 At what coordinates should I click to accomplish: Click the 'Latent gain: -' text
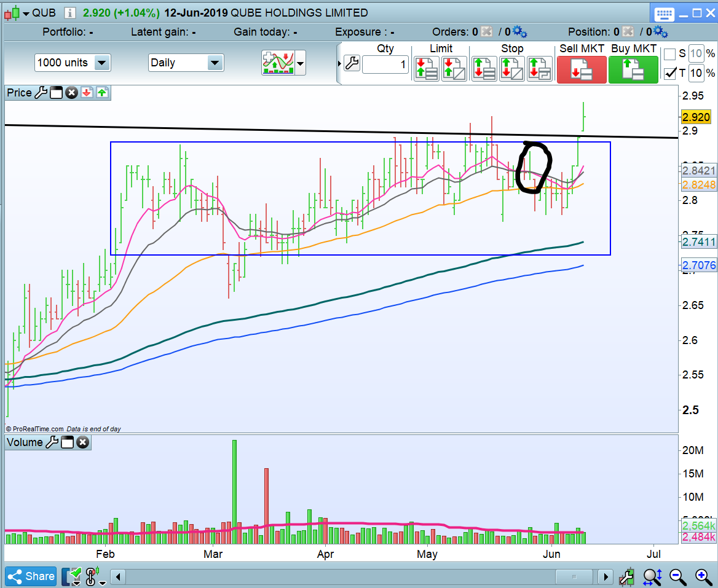click(x=164, y=32)
